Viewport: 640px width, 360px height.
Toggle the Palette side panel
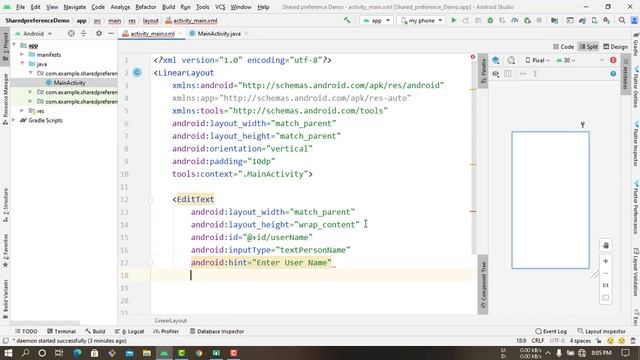pos(483,71)
